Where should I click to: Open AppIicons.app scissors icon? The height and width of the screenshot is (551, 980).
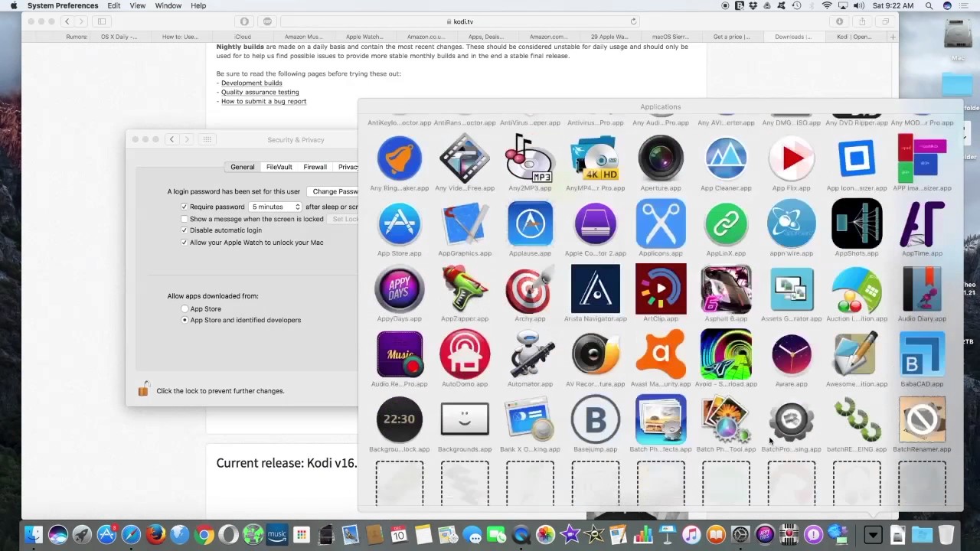[x=661, y=224]
